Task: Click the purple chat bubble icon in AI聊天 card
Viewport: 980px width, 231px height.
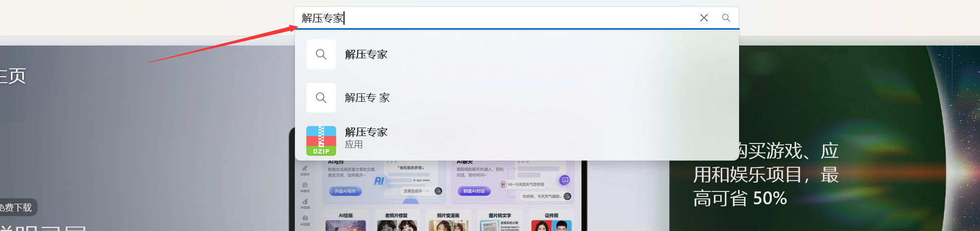Action: (x=565, y=180)
